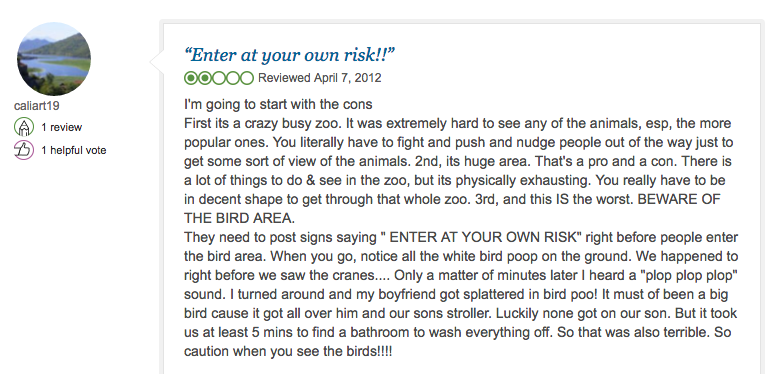
Task: Click the fourth empty rating bubble
Action: point(233,78)
